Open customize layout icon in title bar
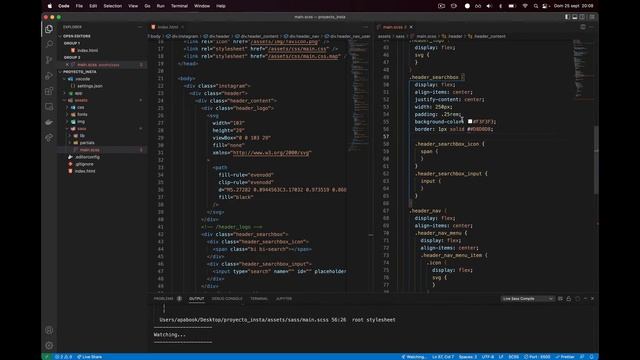Image resolution: width=640 pixels, height=360 pixels. [x=591, y=17]
